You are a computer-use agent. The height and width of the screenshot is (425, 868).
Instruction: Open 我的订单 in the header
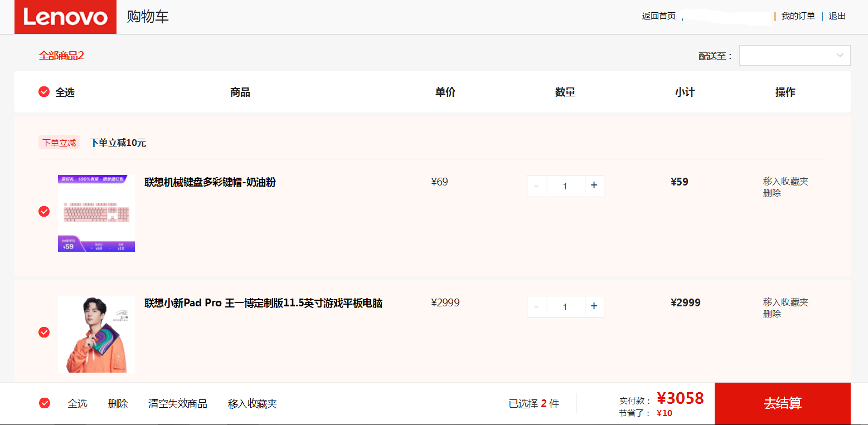click(x=798, y=16)
